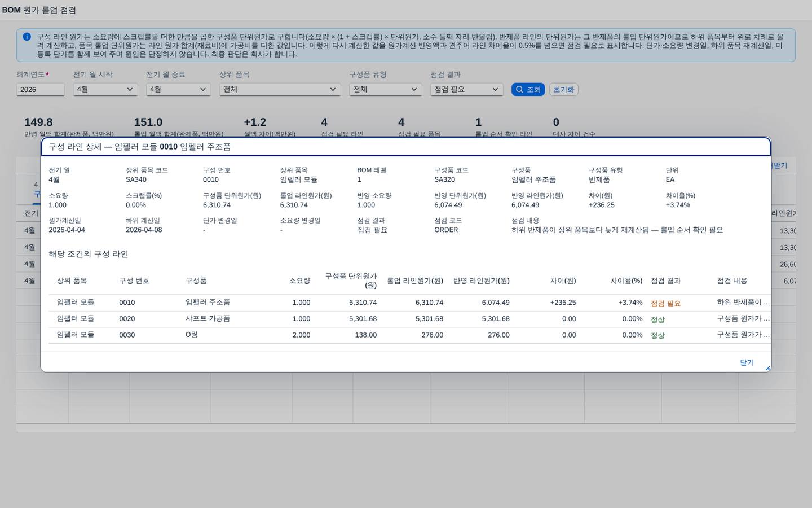812x508 pixels.
Task: Click the 151.0 롤업 월액 합계 KPI
Action: click(x=148, y=122)
